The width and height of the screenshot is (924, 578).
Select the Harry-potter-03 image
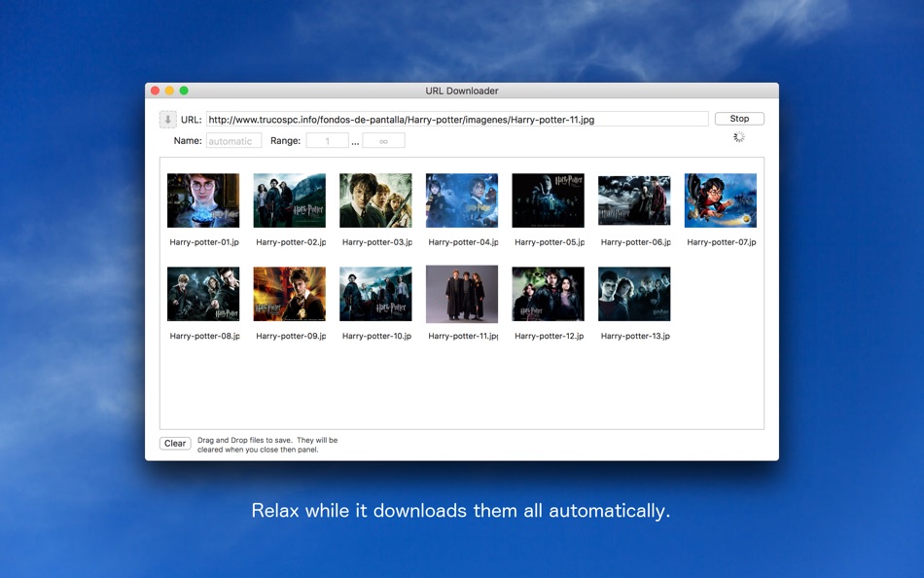[375, 200]
